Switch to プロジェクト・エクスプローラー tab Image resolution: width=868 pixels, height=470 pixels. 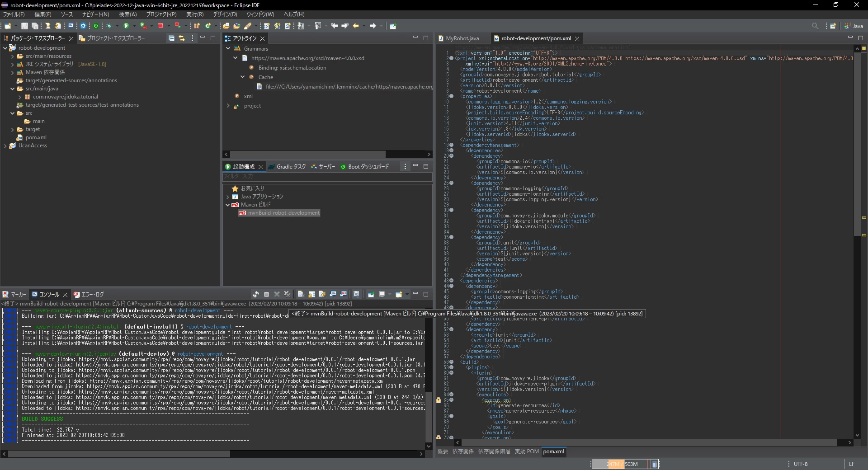click(x=112, y=38)
